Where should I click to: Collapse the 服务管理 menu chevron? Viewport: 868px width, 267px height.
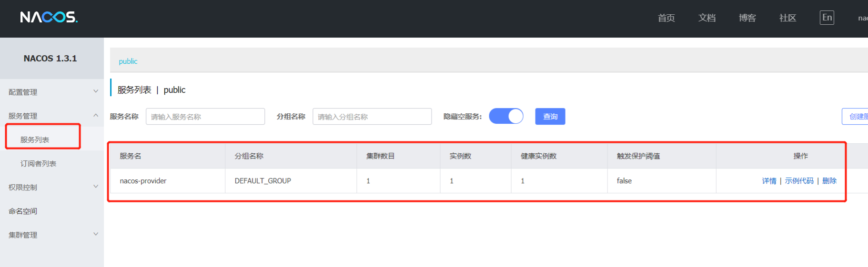point(96,115)
